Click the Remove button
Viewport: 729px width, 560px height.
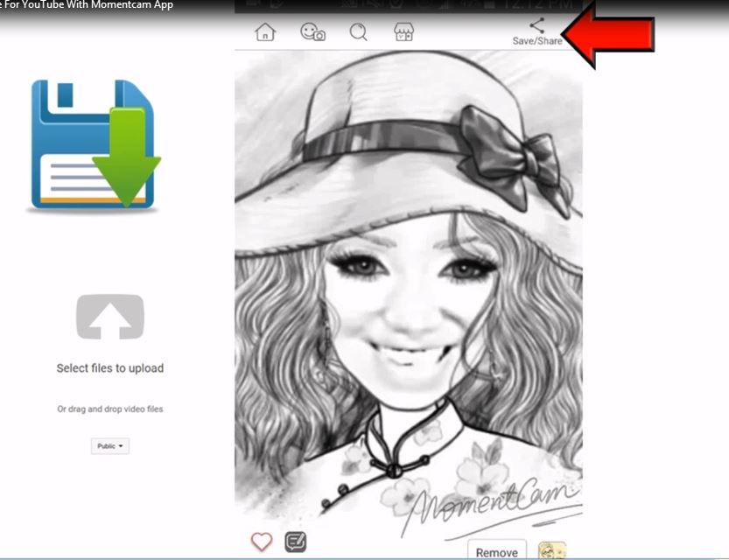[x=496, y=549]
